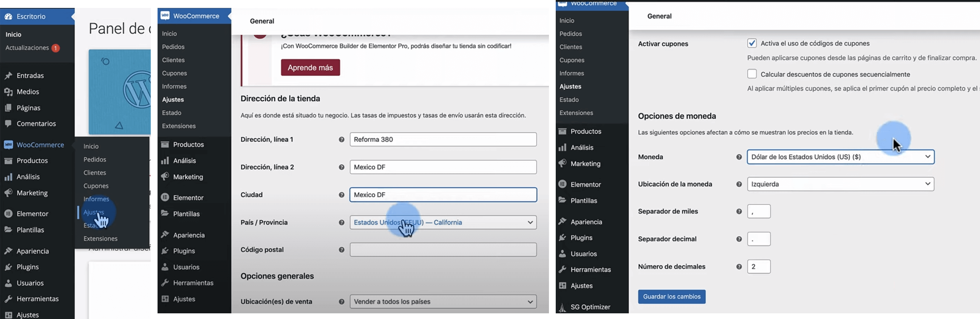Click the Escritorio dashboard gauge icon

[x=9, y=16]
